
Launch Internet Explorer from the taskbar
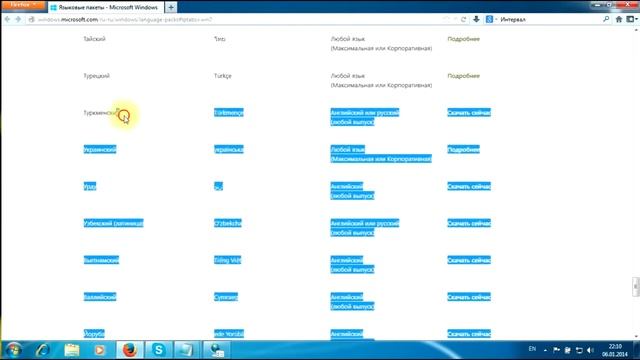(x=42, y=350)
